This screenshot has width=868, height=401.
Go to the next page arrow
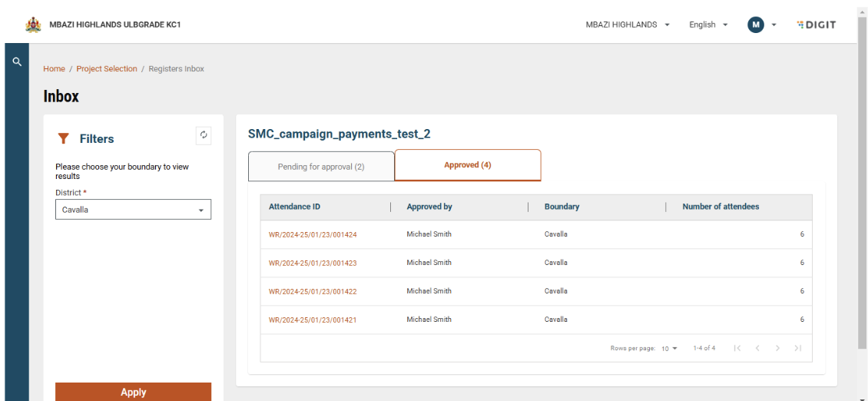click(x=777, y=349)
